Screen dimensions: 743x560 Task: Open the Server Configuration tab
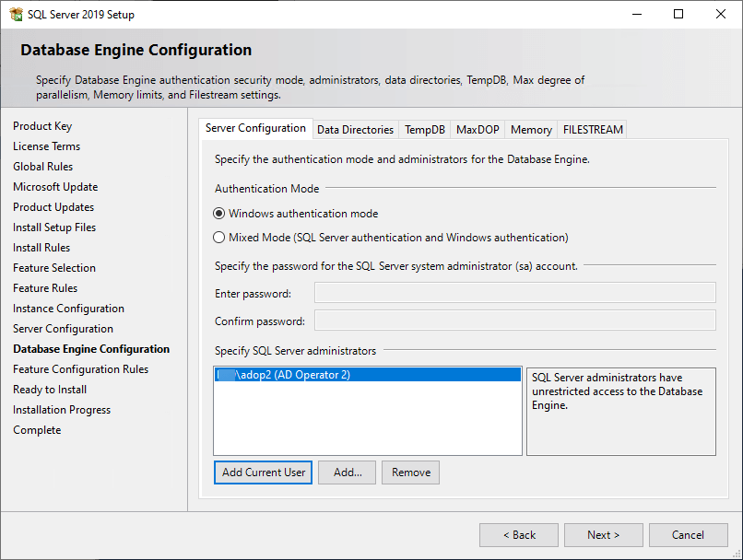(x=255, y=128)
